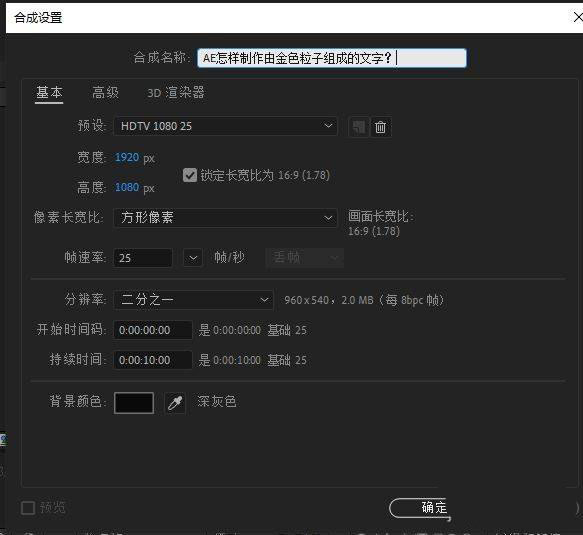583x535 pixels.
Task: Click the 开始时间码 0:00:00:00 field
Action: pos(153,330)
